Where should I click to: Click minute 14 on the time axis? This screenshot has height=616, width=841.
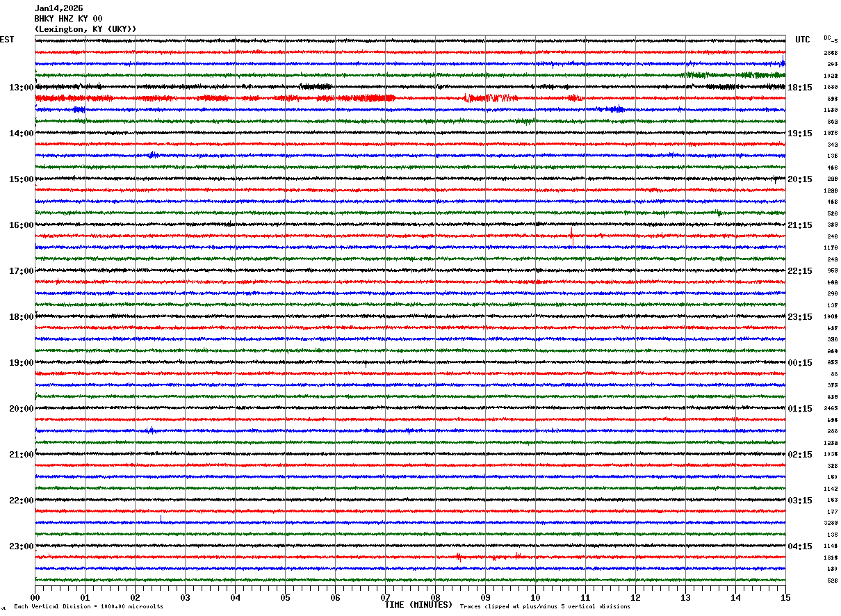click(x=735, y=598)
